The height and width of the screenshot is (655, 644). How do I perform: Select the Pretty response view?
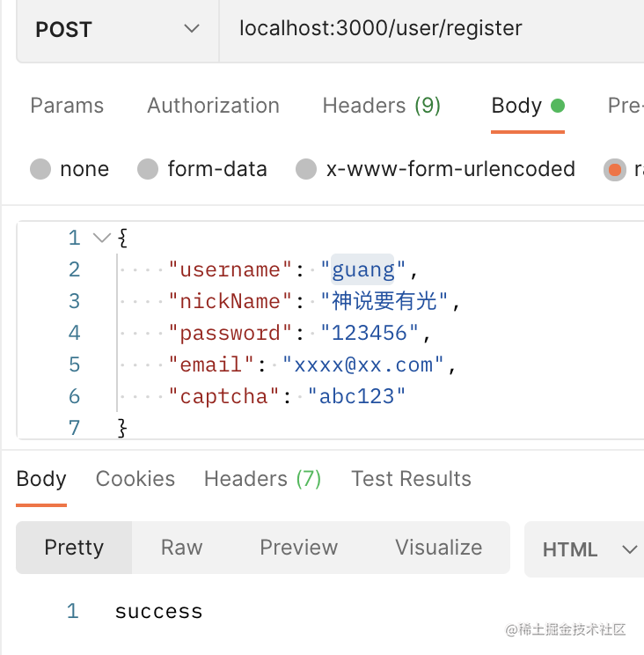pos(74,548)
